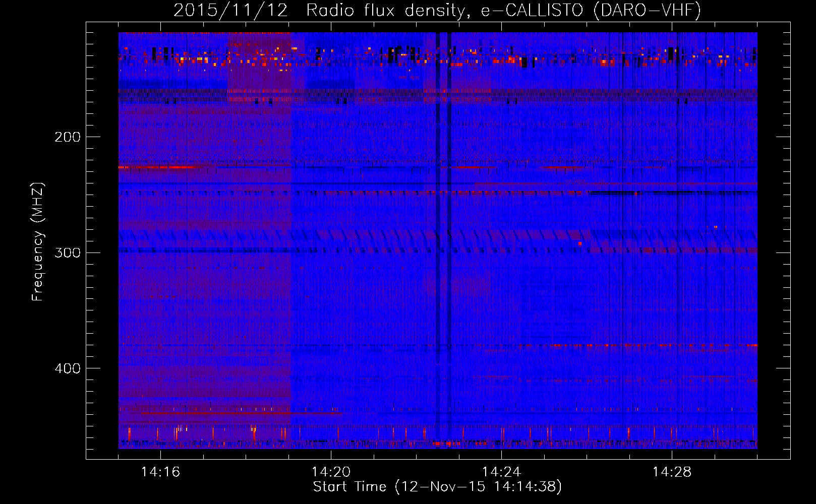Click the plot title "2015/11/12 Radio flux density, e-CALLISTO (DARO-VHF)"
Viewport: 816px width, 504px height.
click(437, 10)
